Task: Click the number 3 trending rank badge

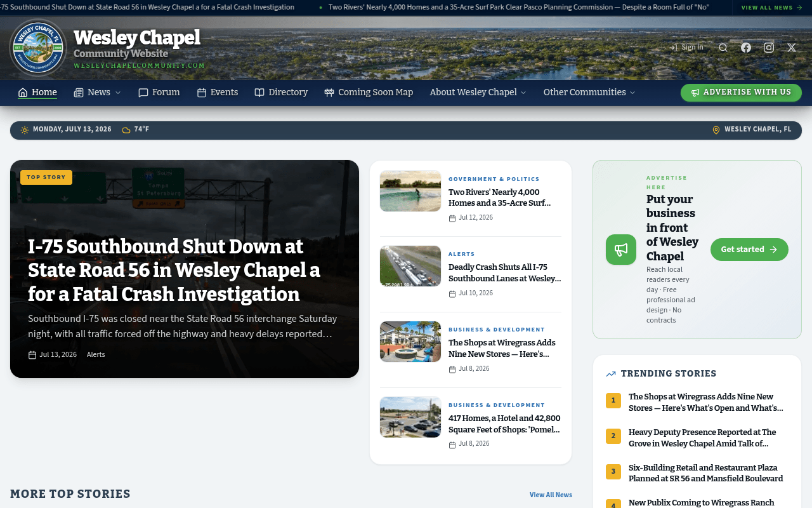Action: (x=613, y=472)
